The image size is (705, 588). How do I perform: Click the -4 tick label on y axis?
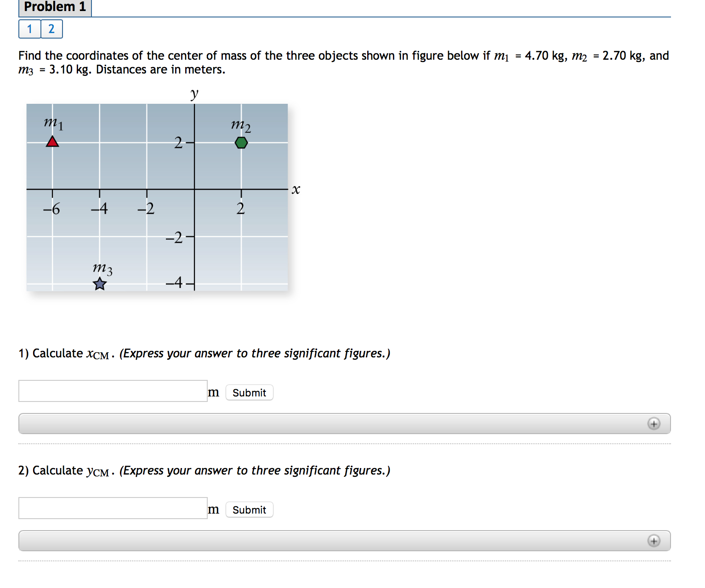(x=174, y=282)
